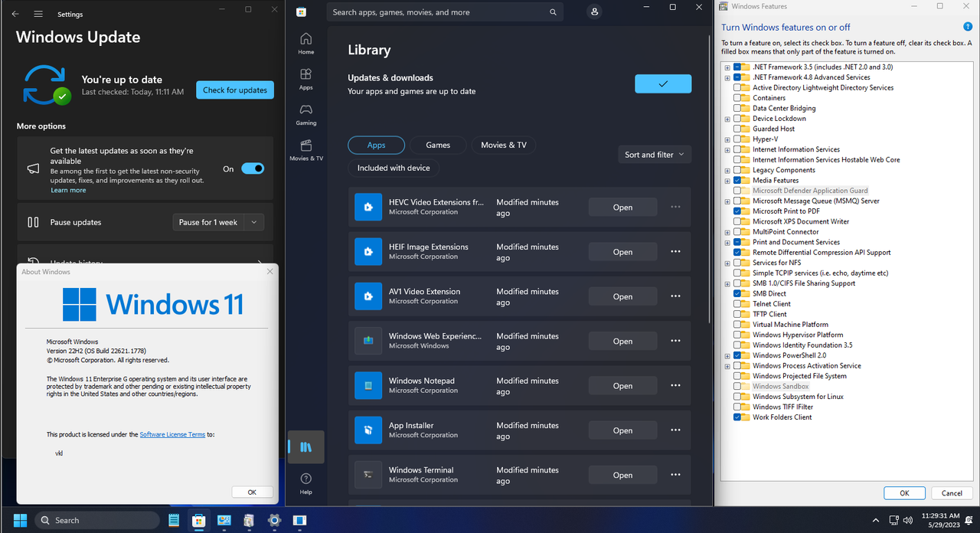Click the App Installer app icon
Viewport: 980px width, 533px height.
click(368, 430)
